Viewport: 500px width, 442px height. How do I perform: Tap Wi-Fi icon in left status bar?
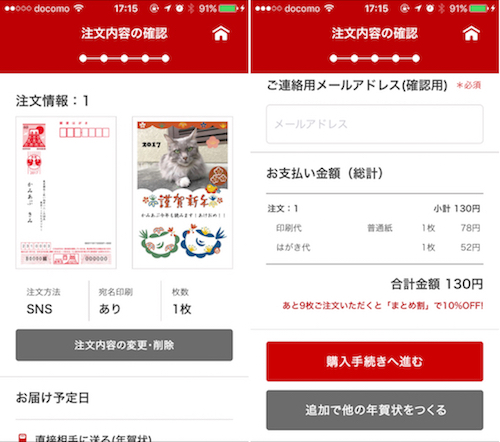tap(79, 8)
